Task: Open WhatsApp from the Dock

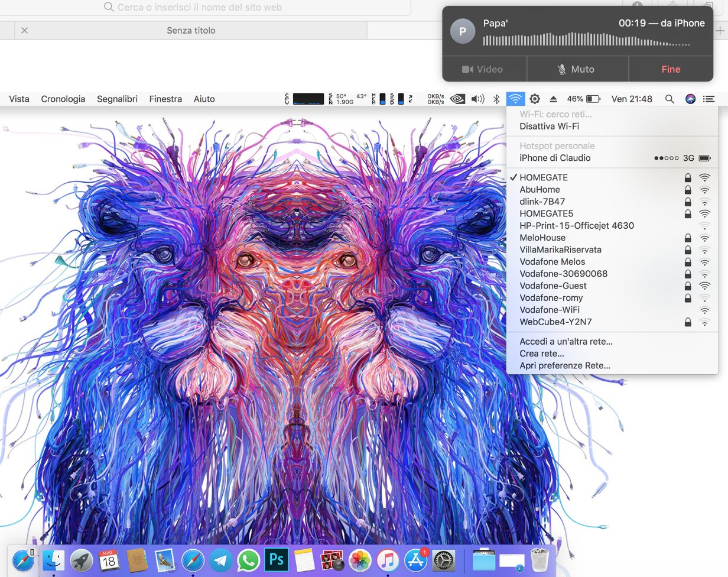Action: 249,560
